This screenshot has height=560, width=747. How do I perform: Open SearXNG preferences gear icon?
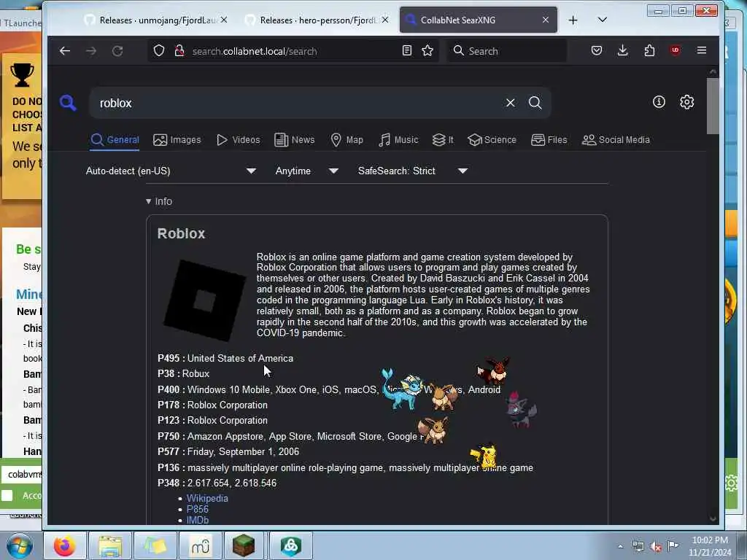(686, 102)
